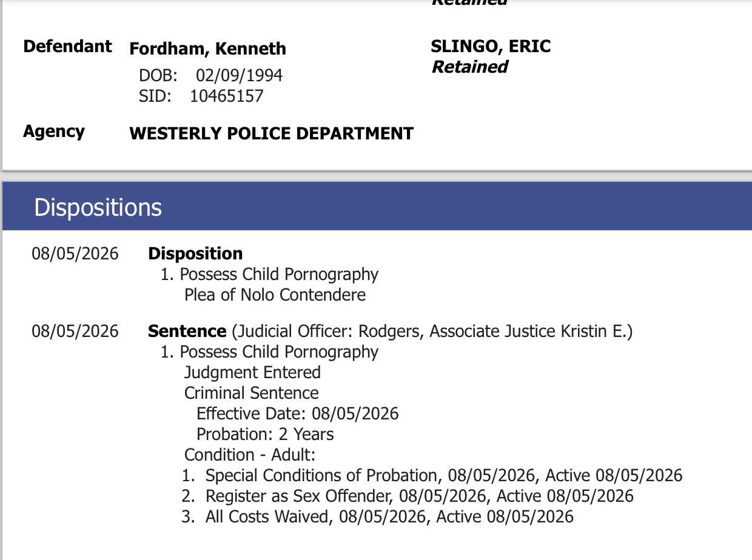Click the Effective Date: 08/05/2026 line
Viewport: 752px width, 560px height.
click(298, 413)
